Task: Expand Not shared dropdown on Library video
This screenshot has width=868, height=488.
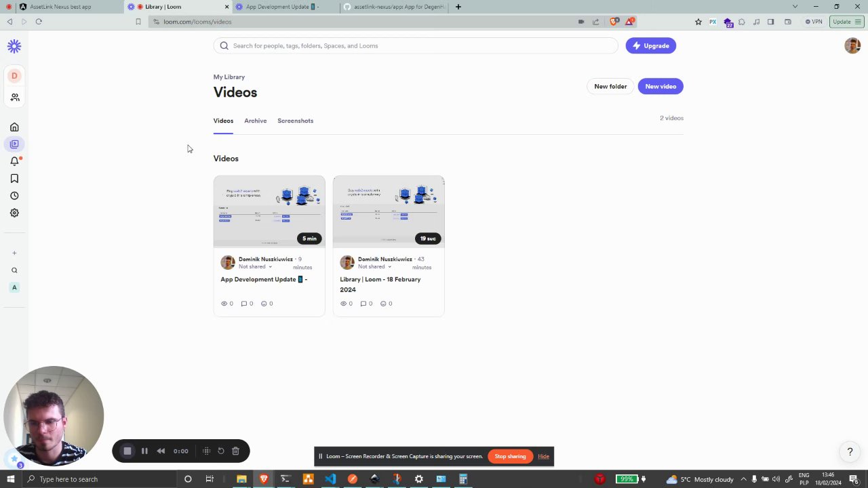Action: [x=374, y=267]
